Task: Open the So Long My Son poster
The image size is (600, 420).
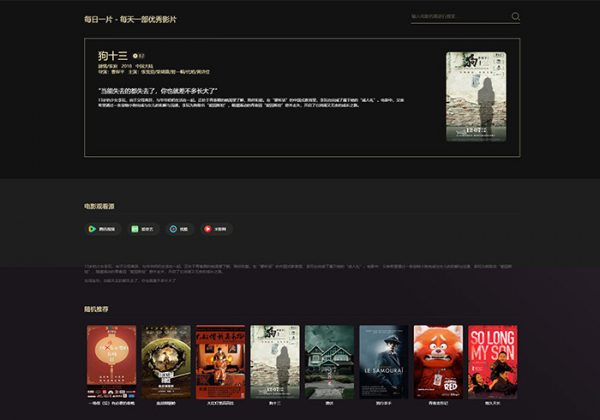Action: click(492, 361)
